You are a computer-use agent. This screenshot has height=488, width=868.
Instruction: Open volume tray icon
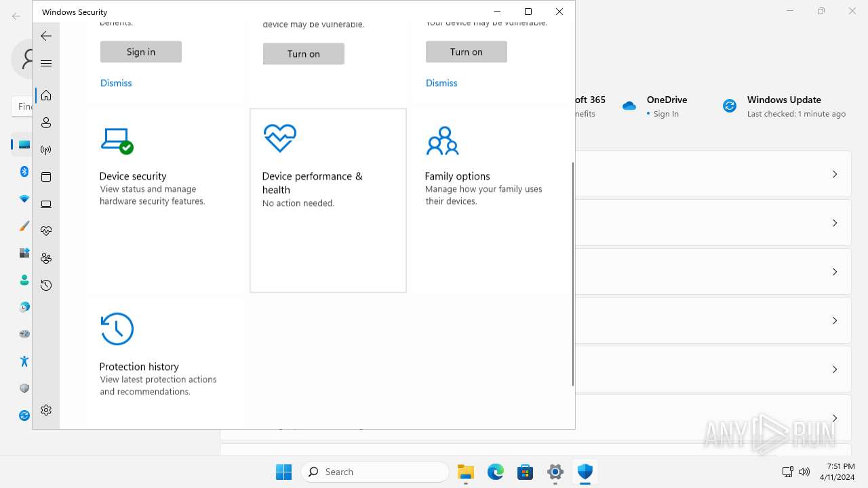click(804, 472)
